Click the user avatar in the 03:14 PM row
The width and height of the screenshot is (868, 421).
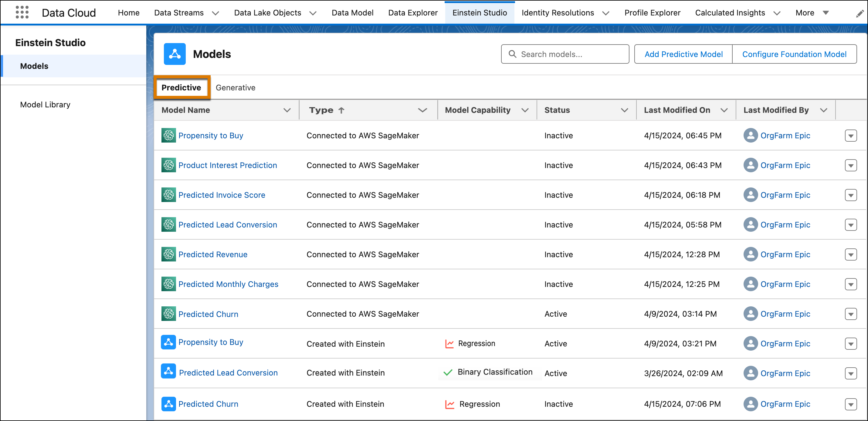tap(751, 314)
